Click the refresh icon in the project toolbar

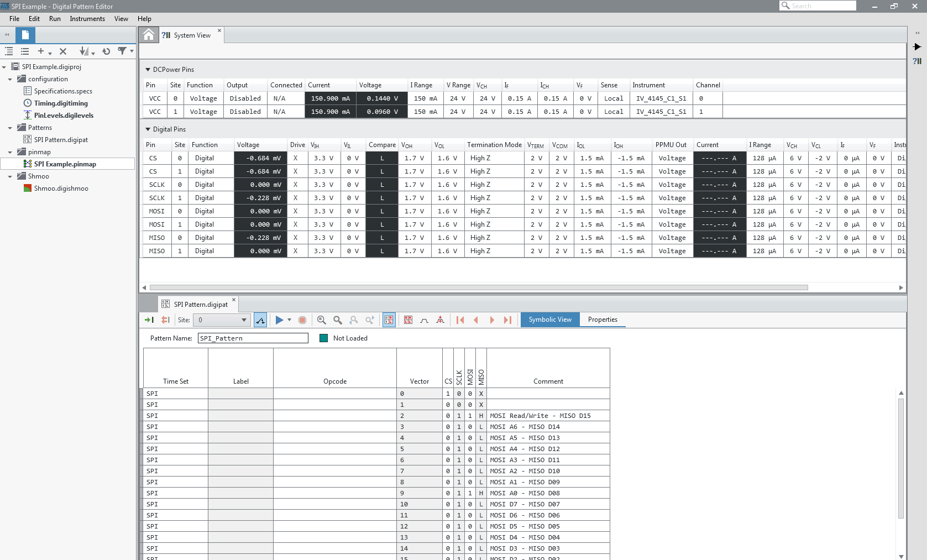point(106,51)
